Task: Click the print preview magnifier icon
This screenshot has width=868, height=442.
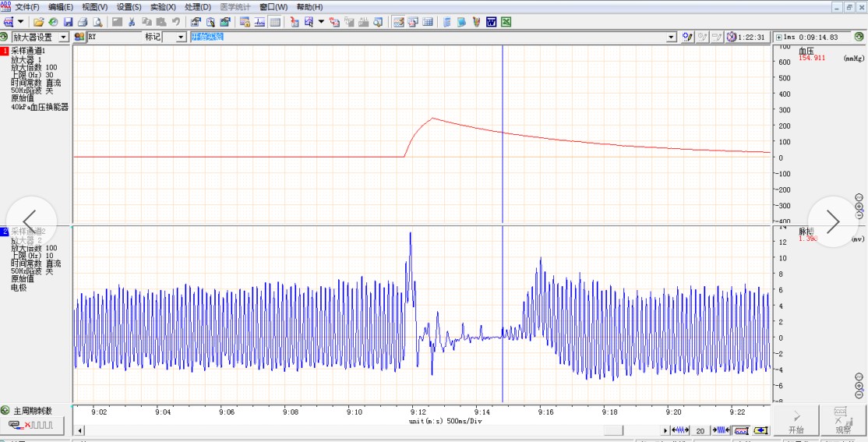Action: click(97, 22)
